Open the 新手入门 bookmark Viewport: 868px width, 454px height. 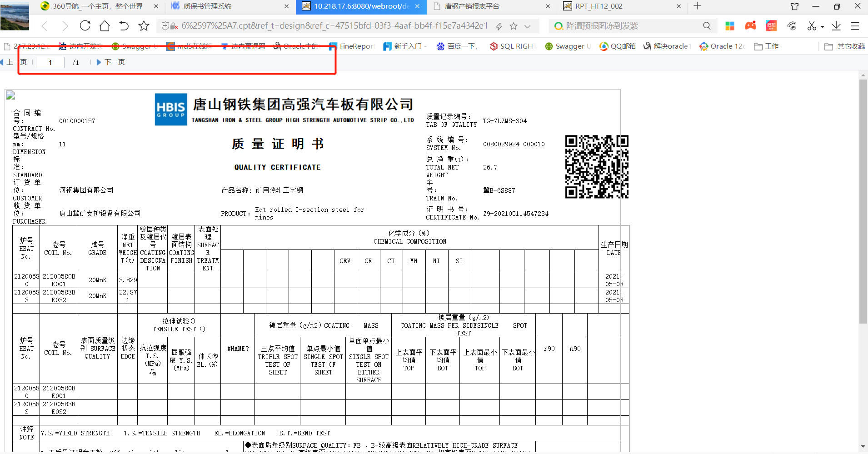click(x=404, y=46)
